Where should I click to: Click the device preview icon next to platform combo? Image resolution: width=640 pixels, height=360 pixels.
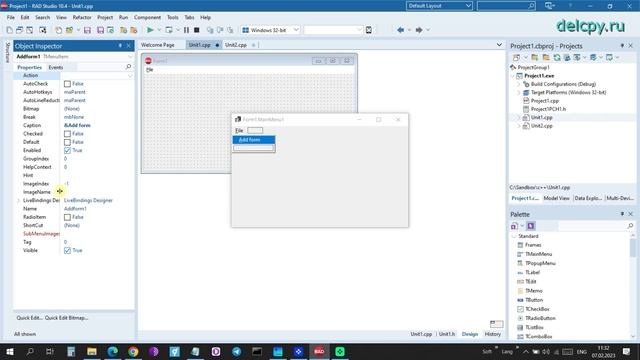(x=369, y=30)
